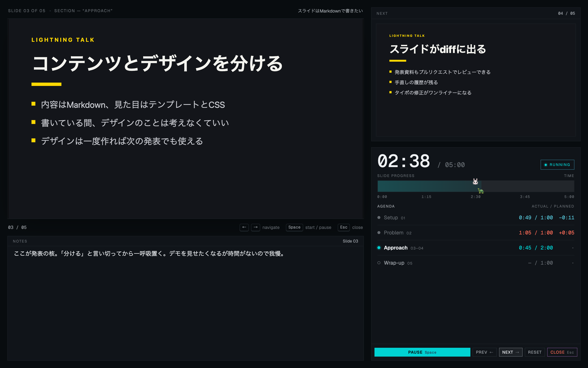
Task: Click the SECTION — "APPROACH" label
Action: 83,11
